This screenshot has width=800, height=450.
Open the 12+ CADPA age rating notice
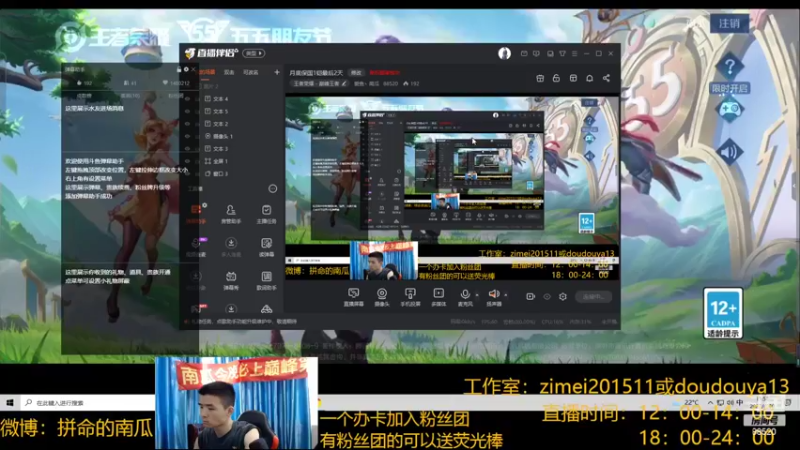(x=722, y=313)
